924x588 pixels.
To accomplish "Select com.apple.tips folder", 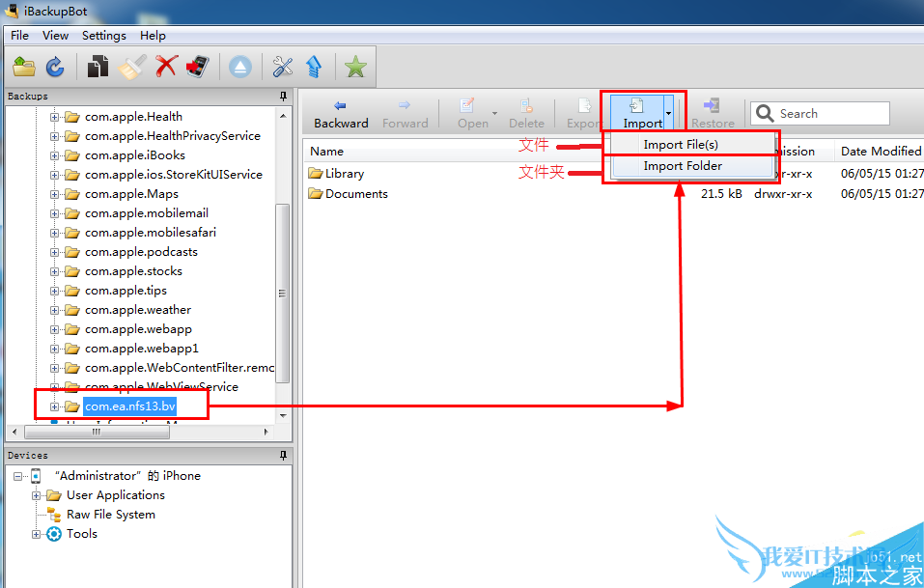I will pyautogui.click(x=126, y=291).
